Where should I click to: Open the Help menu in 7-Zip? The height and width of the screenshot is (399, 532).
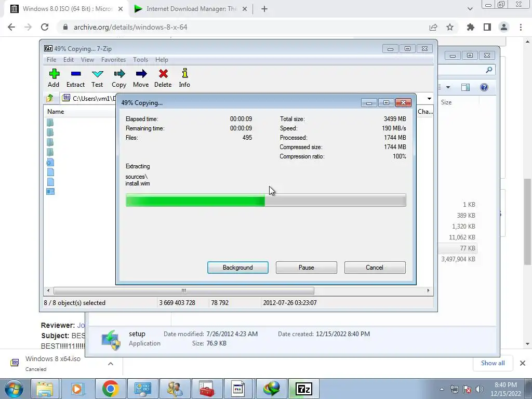click(x=162, y=60)
